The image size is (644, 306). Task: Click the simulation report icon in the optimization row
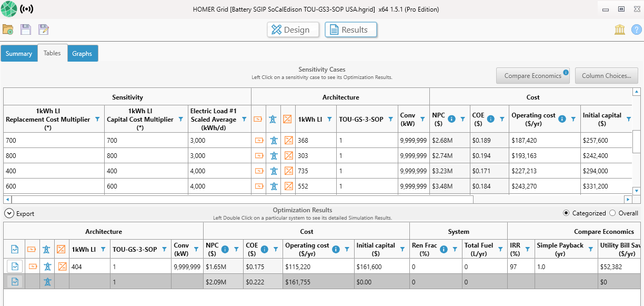(15, 266)
